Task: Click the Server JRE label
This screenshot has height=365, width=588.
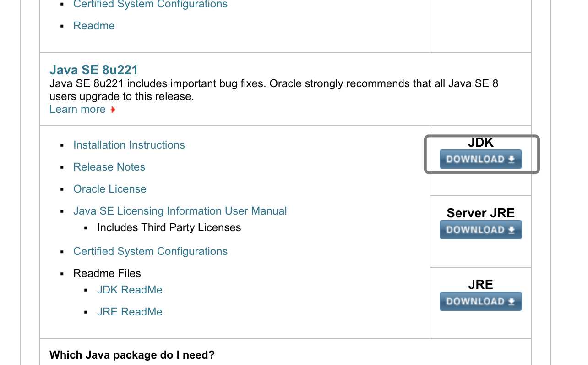Action: click(480, 213)
